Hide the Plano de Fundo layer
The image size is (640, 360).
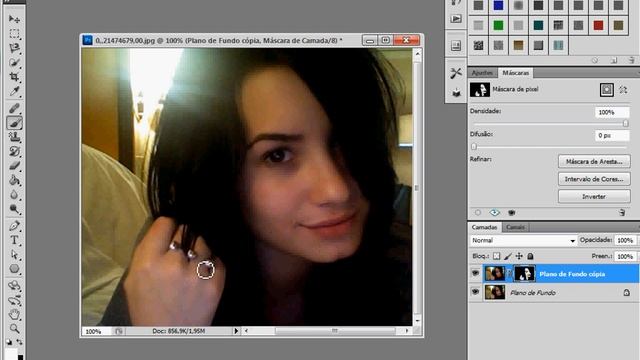475,292
